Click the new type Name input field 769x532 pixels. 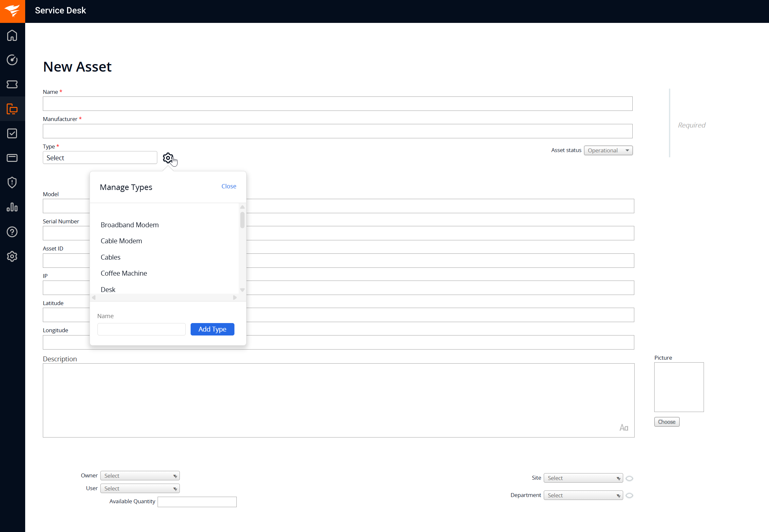(141, 329)
